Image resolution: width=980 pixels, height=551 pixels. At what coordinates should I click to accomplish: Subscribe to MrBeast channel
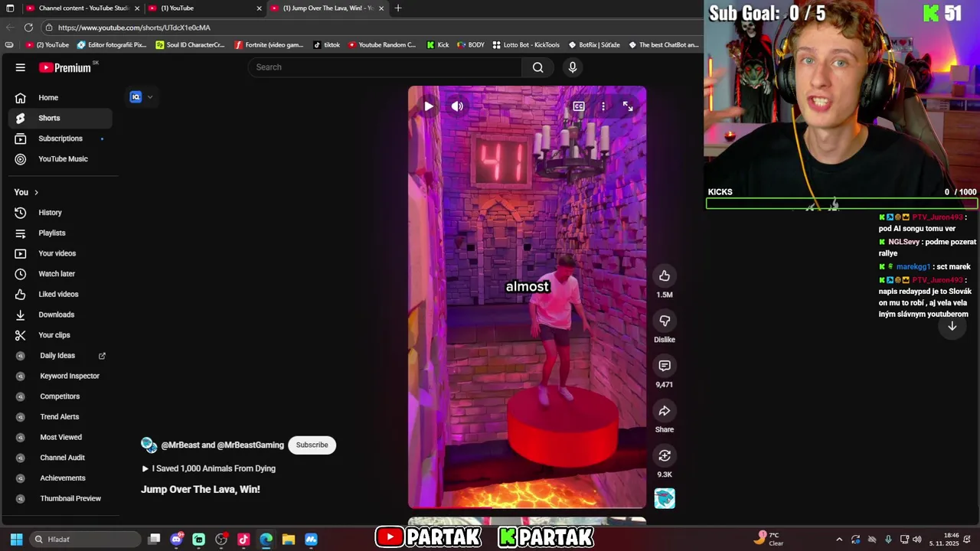(312, 445)
